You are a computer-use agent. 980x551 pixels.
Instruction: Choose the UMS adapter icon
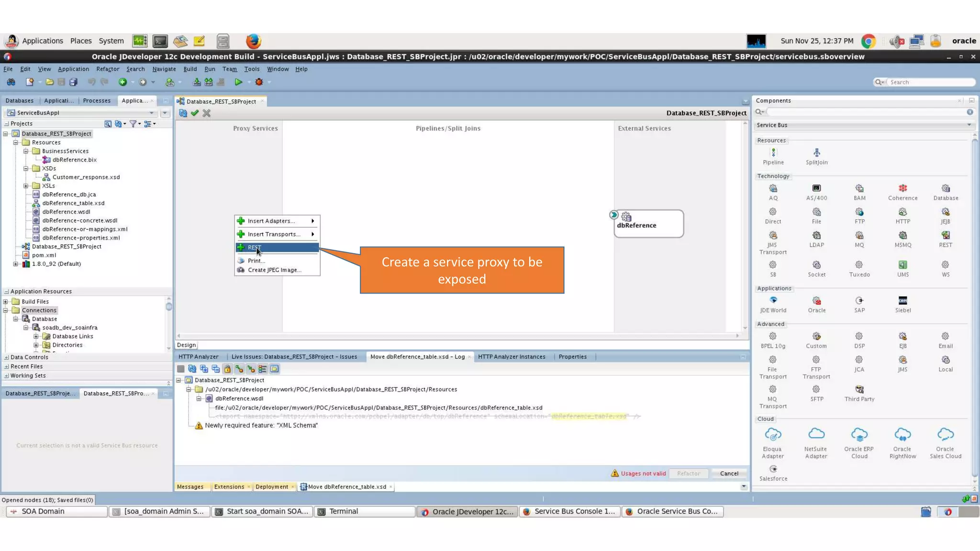(x=902, y=265)
